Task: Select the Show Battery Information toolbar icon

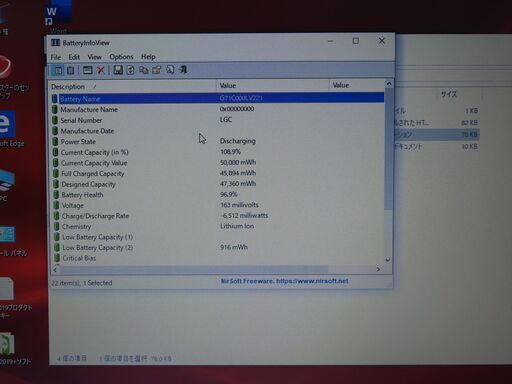Action: point(58,70)
